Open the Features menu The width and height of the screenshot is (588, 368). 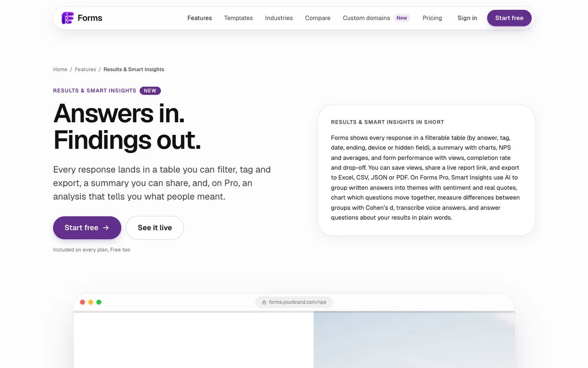pos(199,18)
